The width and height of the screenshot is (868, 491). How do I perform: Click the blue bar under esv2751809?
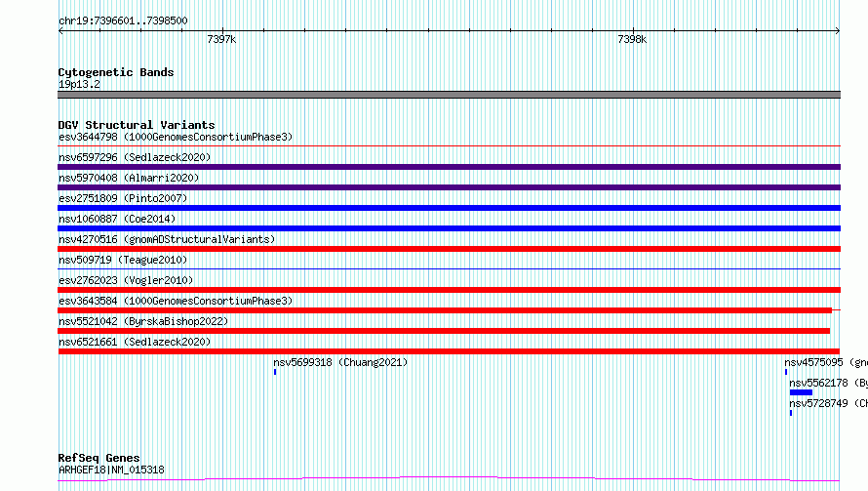point(449,208)
